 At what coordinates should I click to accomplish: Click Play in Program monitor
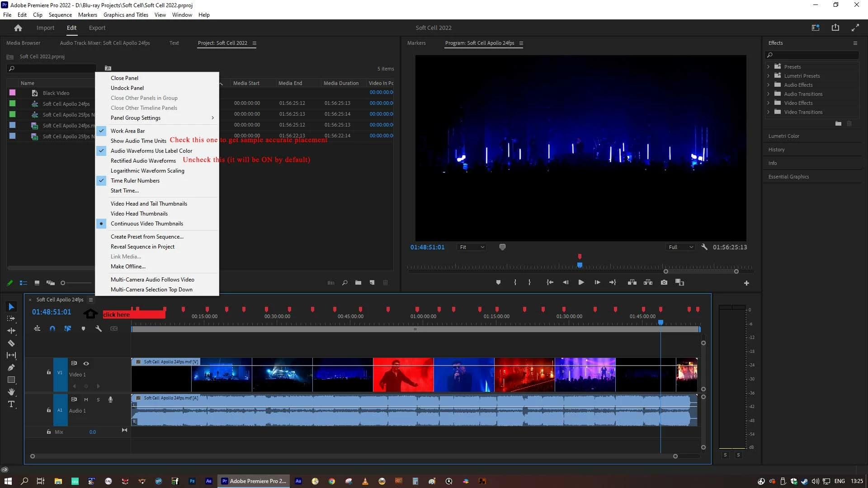point(581,282)
